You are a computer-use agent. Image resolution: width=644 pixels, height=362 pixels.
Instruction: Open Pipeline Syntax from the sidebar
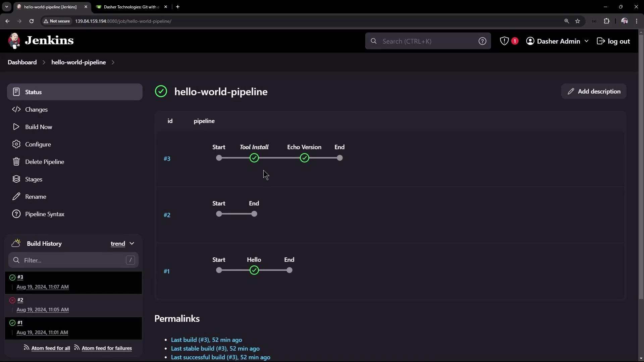[x=45, y=214]
